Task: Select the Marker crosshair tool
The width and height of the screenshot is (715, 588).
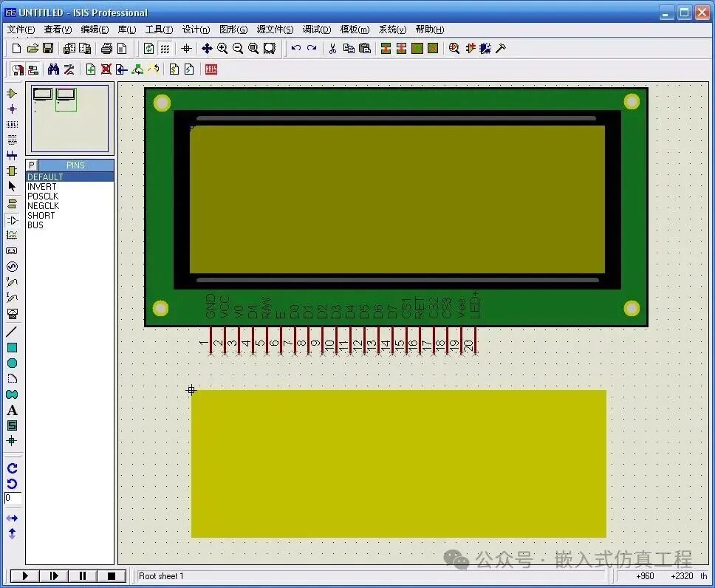Action: point(13,441)
